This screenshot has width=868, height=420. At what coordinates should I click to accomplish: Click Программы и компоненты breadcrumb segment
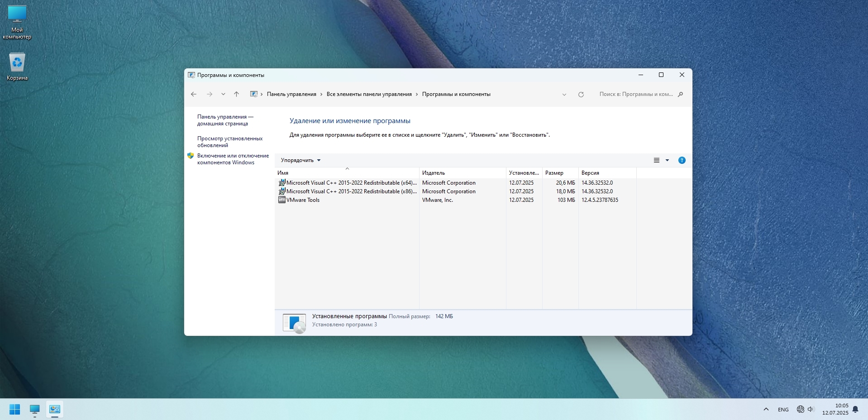pos(456,94)
